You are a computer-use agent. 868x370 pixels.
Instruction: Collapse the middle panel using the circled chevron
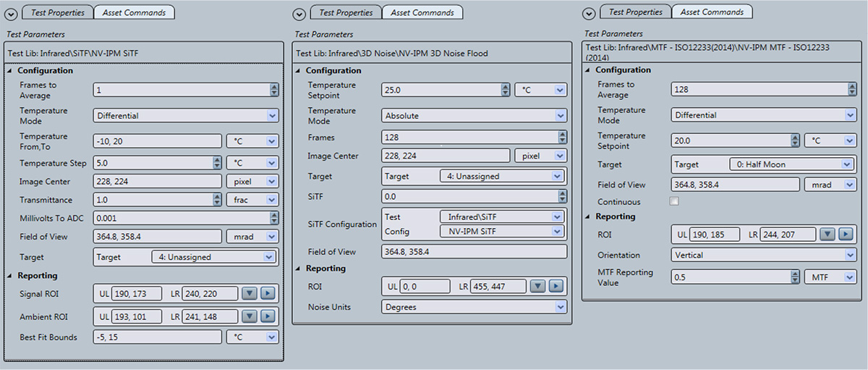tap(299, 14)
